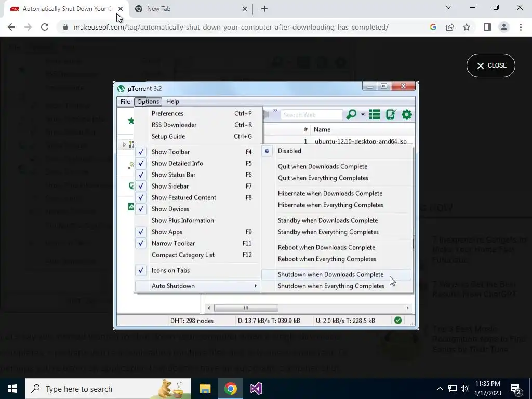Screen dimensions: 532x399
Task: Expand the Auto Shutdown submenu arrow
Action: point(256,286)
